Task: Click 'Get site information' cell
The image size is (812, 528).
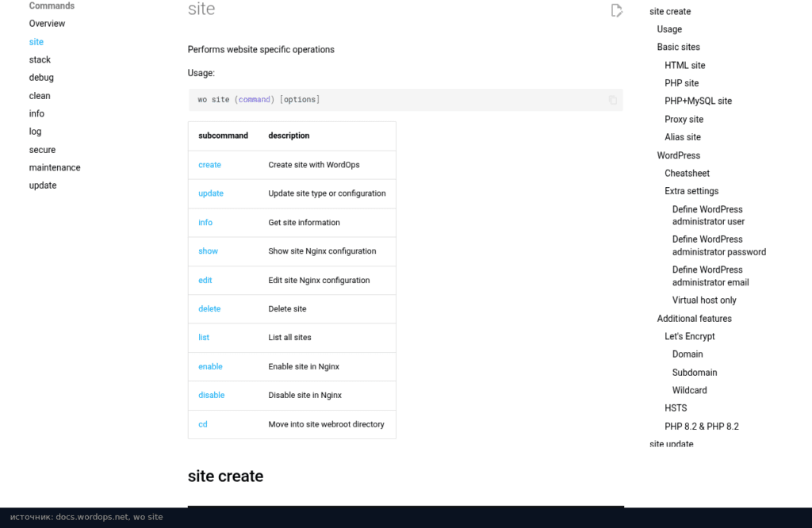Action: 304,222
